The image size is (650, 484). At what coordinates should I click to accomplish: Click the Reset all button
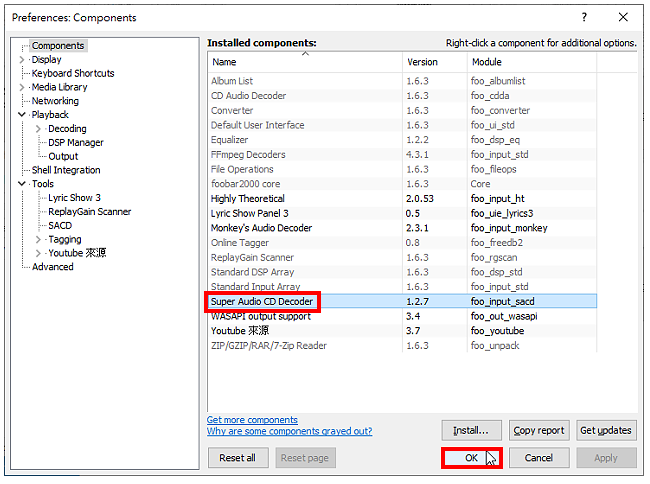click(238, 458)
